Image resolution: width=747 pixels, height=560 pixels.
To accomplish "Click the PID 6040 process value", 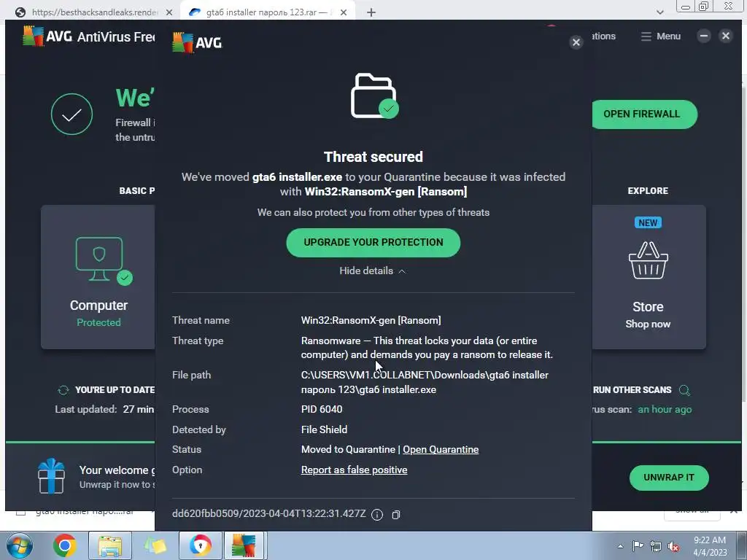I will 322,410.
